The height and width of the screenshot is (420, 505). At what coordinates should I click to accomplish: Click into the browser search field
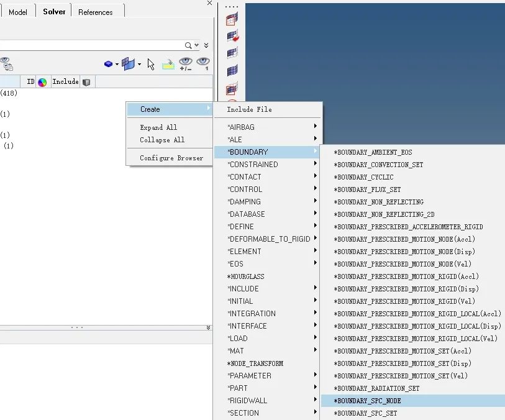coord(92,45)
